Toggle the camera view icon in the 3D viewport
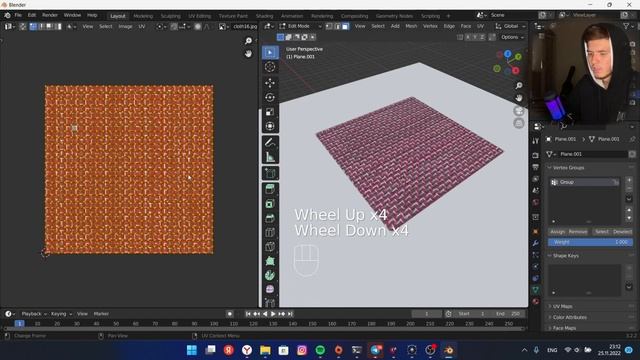Viewport: 640px width, 360px height. click(x=519, y=111)
